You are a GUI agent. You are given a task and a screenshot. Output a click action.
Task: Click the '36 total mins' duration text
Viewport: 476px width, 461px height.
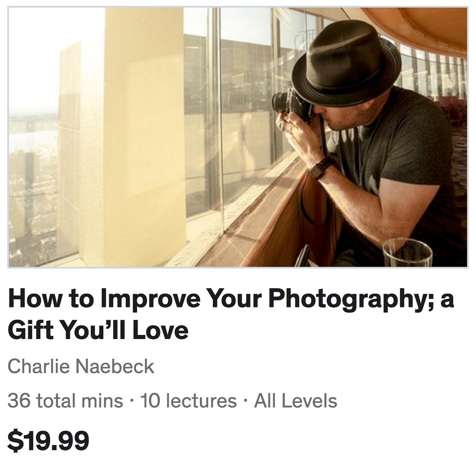[65, 401]
